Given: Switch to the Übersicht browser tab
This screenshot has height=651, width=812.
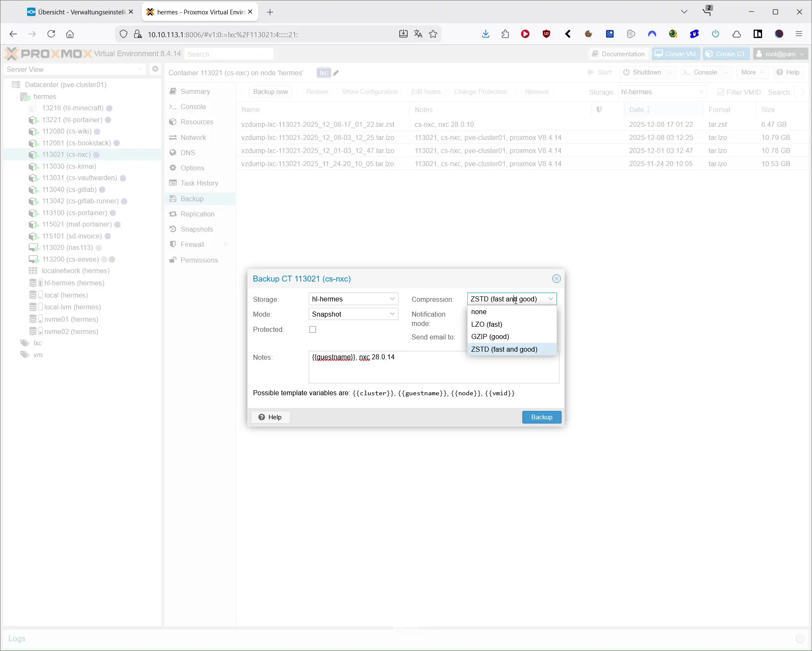Looking at the screenshot, I should coord(76,11).
